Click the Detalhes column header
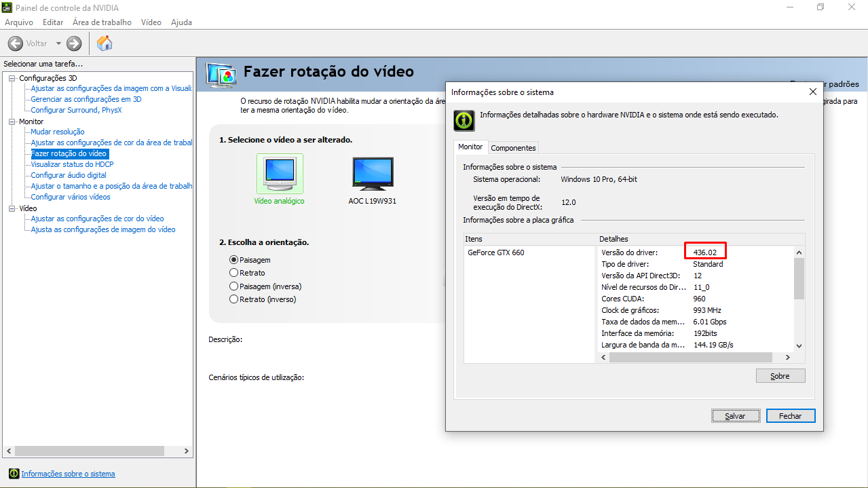 (x=701, y=239)
